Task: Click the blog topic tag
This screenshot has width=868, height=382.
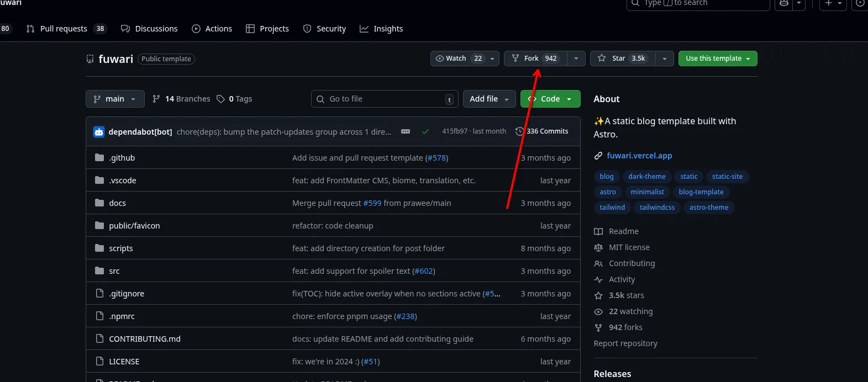Action: [x=607, y=177]
